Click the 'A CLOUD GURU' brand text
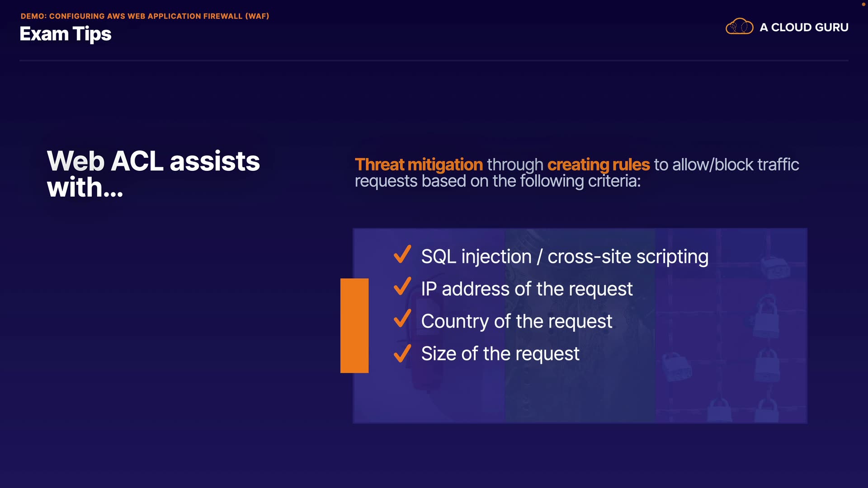Viewport: 868px width, 488px height. pos(804,28)
